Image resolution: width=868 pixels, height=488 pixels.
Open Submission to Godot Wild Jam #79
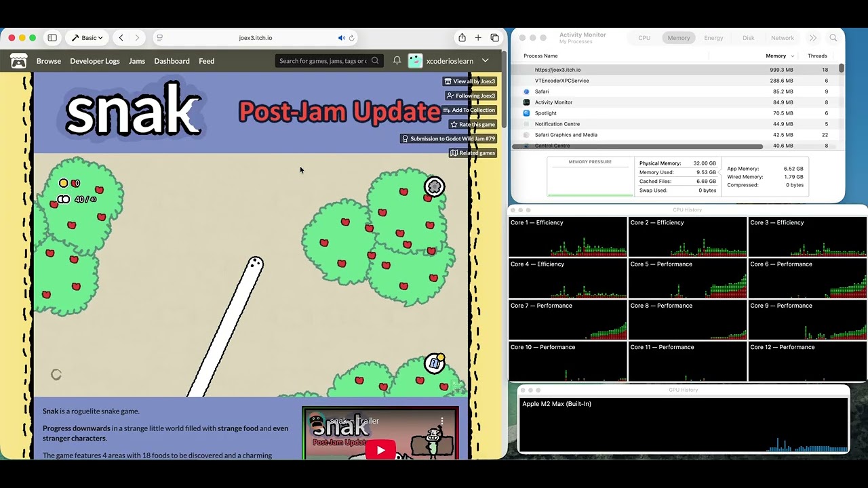pos(448,138)
